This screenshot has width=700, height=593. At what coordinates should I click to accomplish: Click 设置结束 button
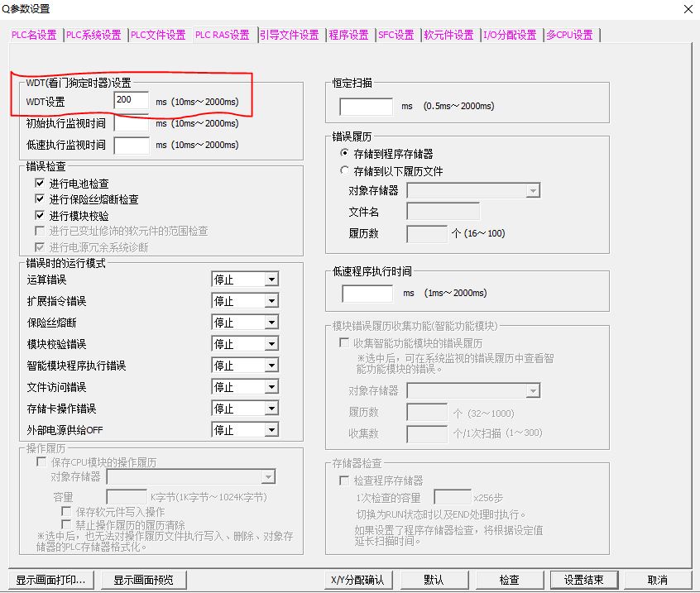[x=583, y=580]
